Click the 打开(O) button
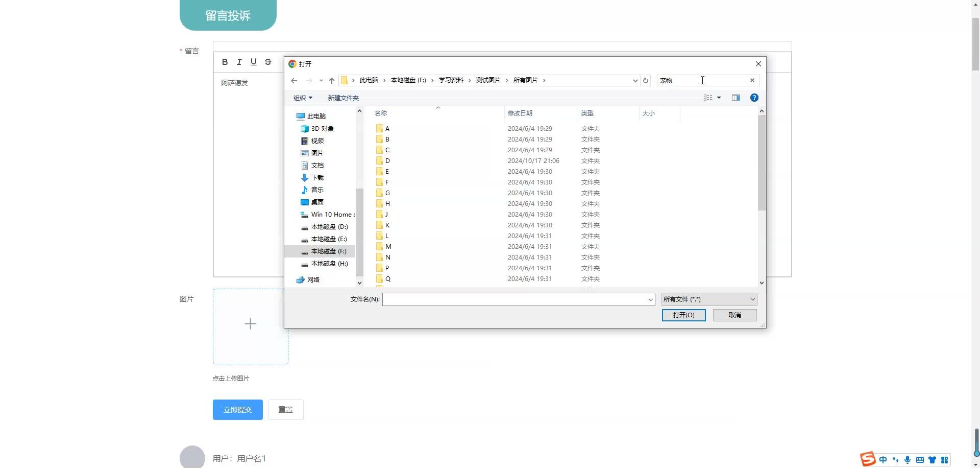Viewport: 980px width, 468px height. pyautogui.click(x=683, y=315)
